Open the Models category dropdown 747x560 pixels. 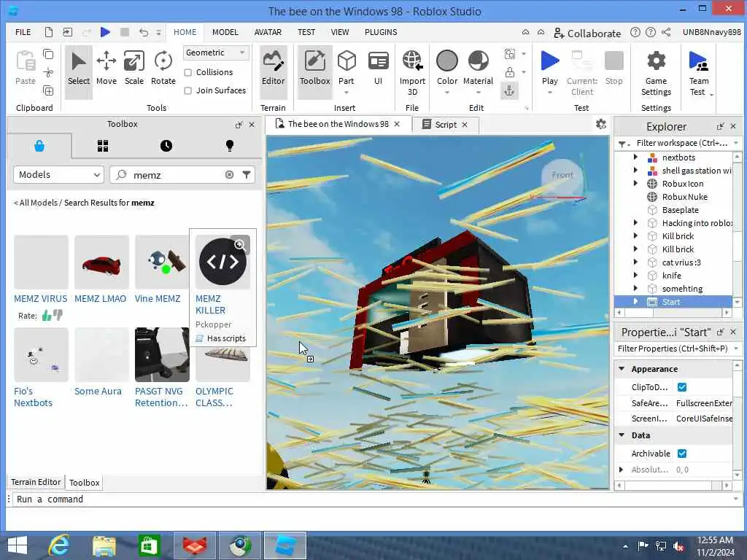58,175
